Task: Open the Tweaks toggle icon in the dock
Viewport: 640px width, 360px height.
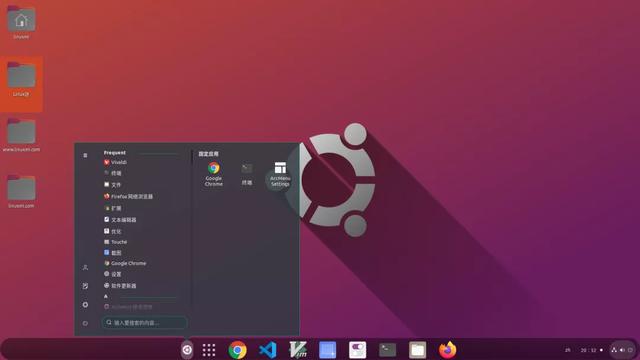Action: point(358,350)
